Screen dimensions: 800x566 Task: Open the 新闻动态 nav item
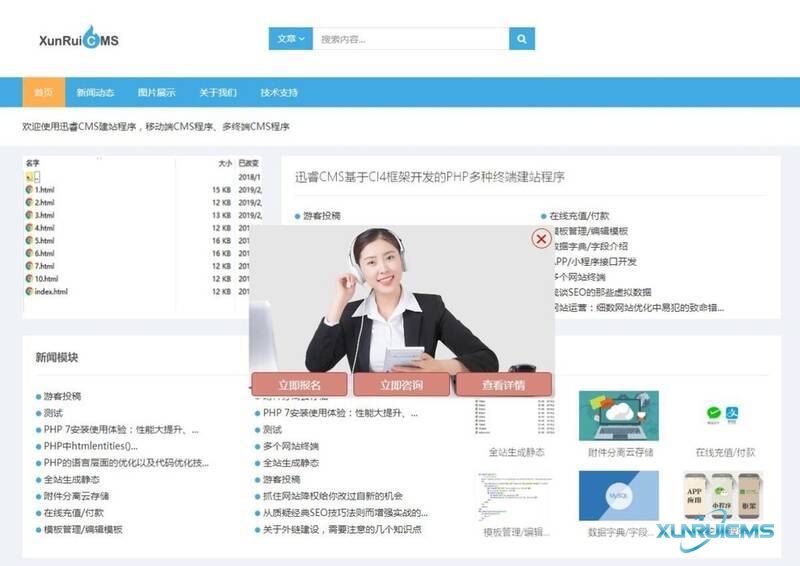coord(95,92)
